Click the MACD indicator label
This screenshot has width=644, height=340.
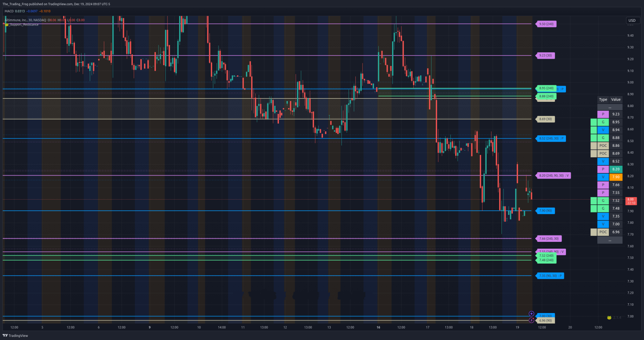[x=9, y=11]
